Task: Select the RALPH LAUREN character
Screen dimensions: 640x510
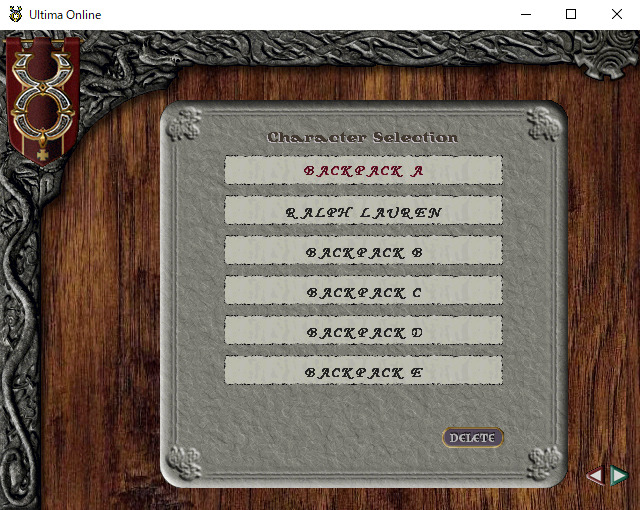Action: click(x=363, y=211)
